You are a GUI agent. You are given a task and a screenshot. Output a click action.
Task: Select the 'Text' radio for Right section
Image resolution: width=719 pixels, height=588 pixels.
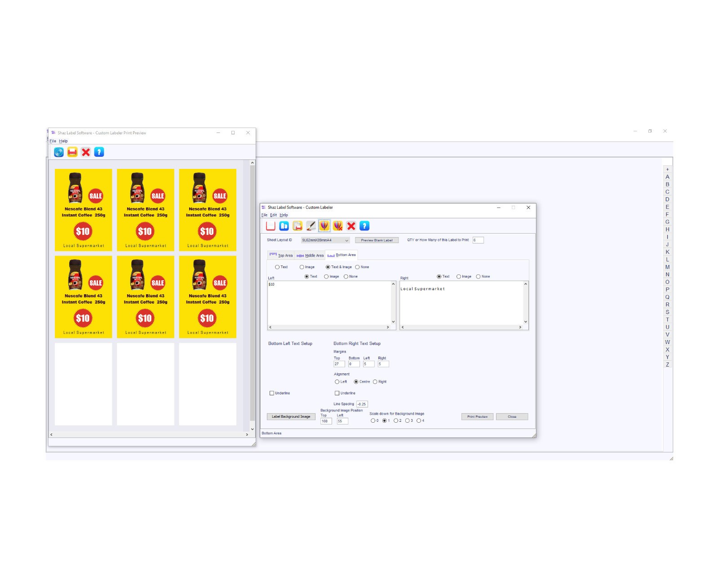coord(439,277)
